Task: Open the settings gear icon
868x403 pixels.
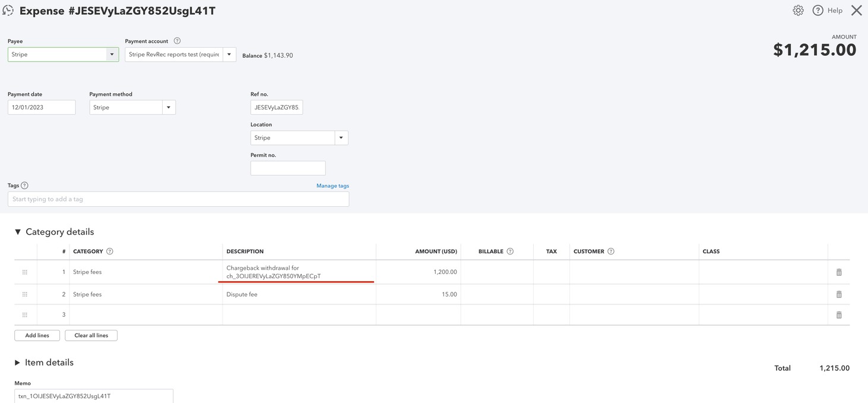Action: tap(798, 10)
